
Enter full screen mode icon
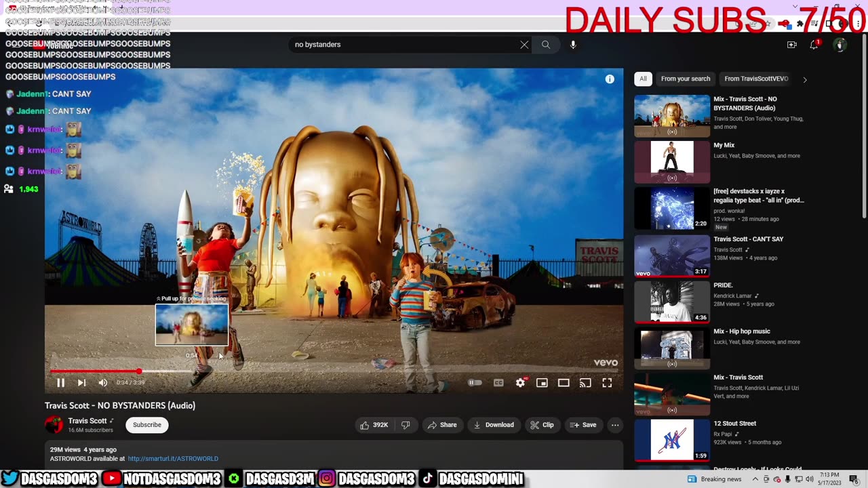(x=607, y=383)
